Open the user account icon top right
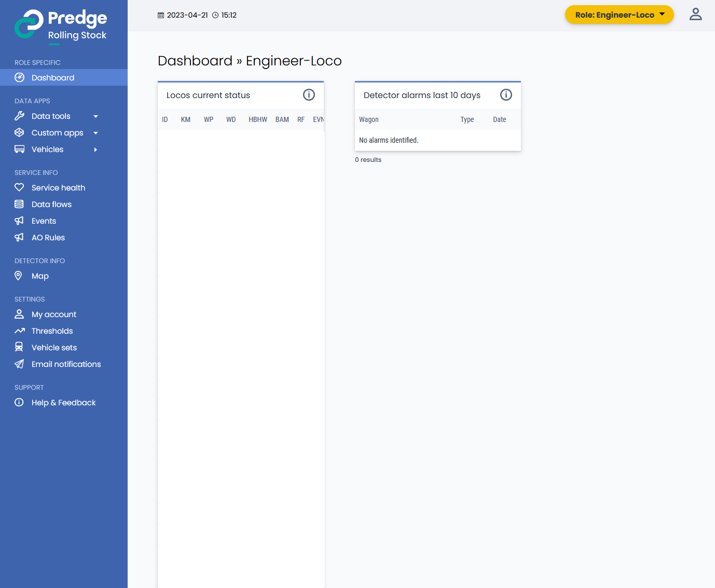The height and width of the screenshot is (588, 715). (696, 15)
